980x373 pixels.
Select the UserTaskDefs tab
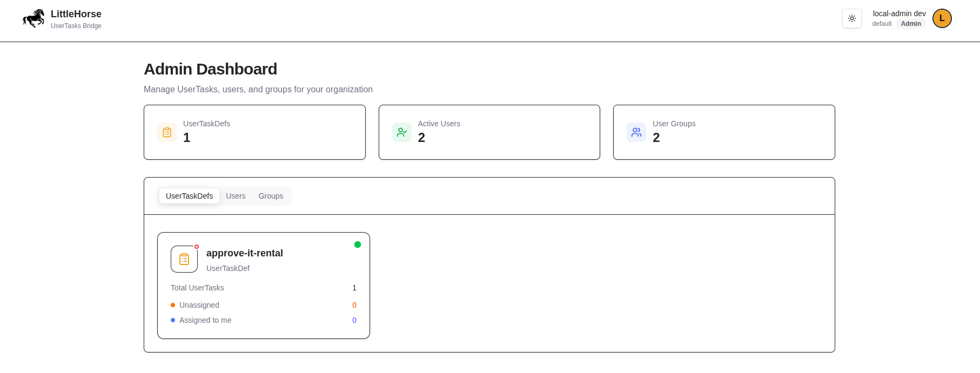tap(189, 196)
